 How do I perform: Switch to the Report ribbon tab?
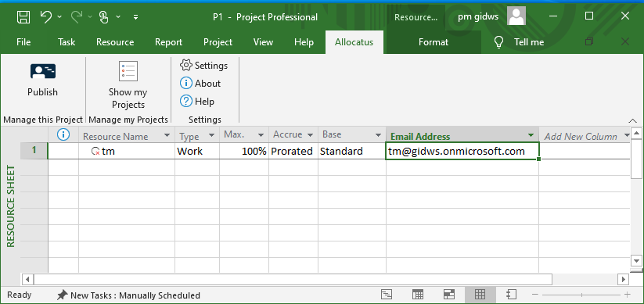(168, 42)
